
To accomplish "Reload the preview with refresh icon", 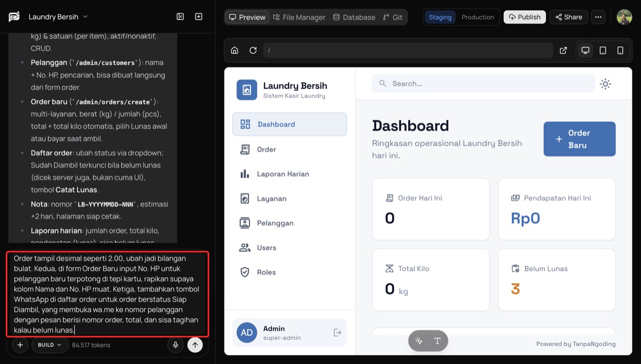I will click(x=253, y=50).
